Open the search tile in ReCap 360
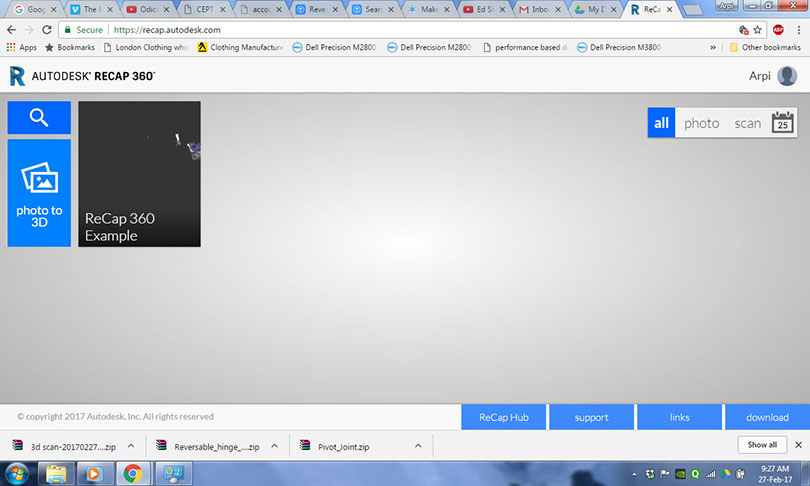The image size is (810, 486). [x=39, y=118]
